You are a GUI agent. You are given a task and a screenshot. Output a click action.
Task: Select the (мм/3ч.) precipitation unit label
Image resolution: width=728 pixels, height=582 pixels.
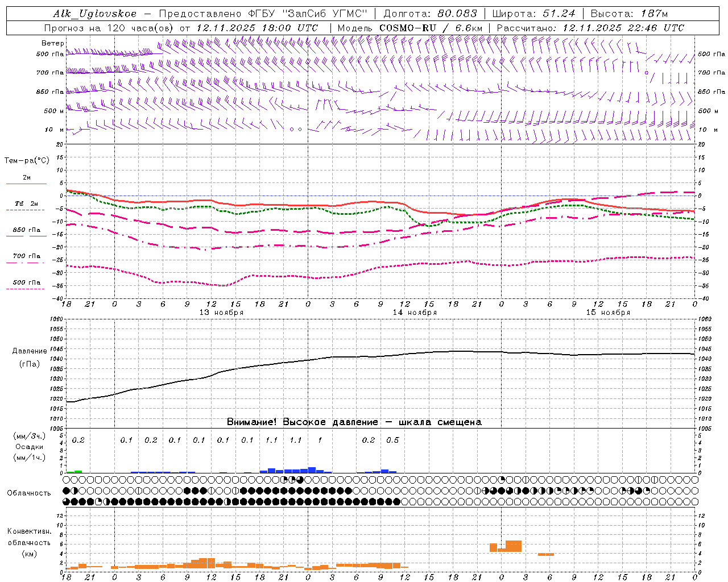coord(30,436)
